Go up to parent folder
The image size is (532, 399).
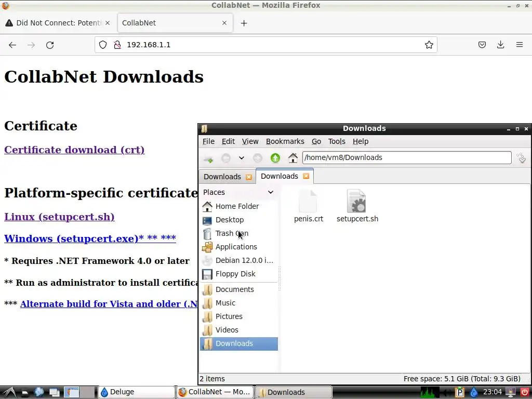pos(275,158)
